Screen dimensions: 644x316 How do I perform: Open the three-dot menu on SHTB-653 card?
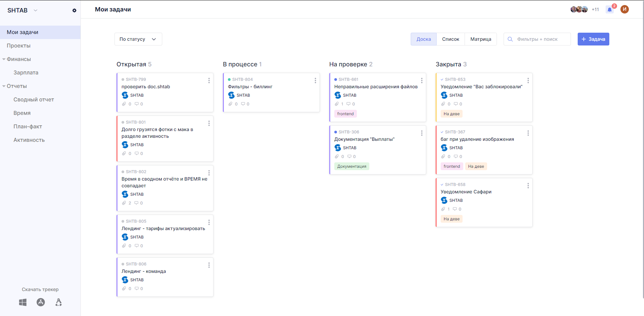528,81
